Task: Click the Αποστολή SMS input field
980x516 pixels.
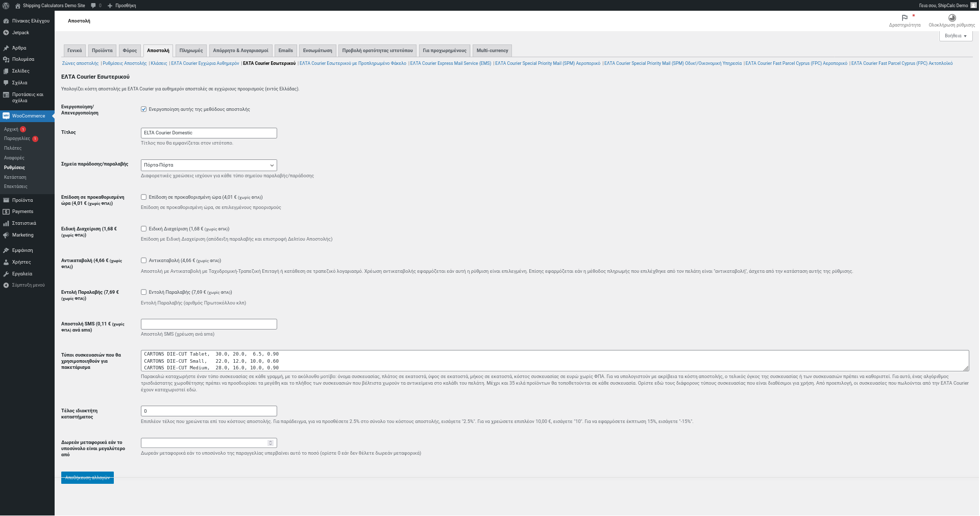Action: click(209, 324)
